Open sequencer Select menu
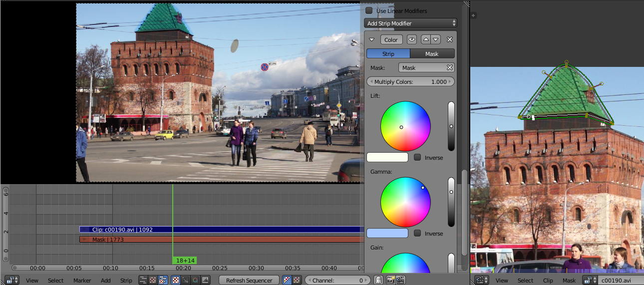 coord(55,280)
